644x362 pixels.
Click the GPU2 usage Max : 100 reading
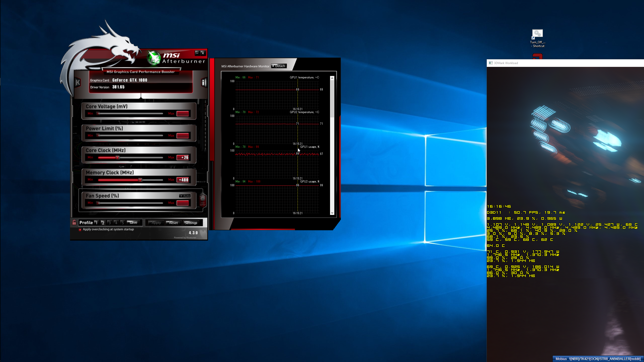[x=254, y=182]
